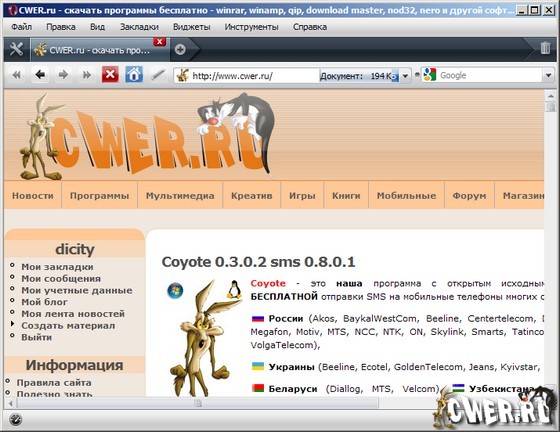Expand the Создать материал sidebar item
This screenshot has height=432, width=560.
(x=68, y=326)
